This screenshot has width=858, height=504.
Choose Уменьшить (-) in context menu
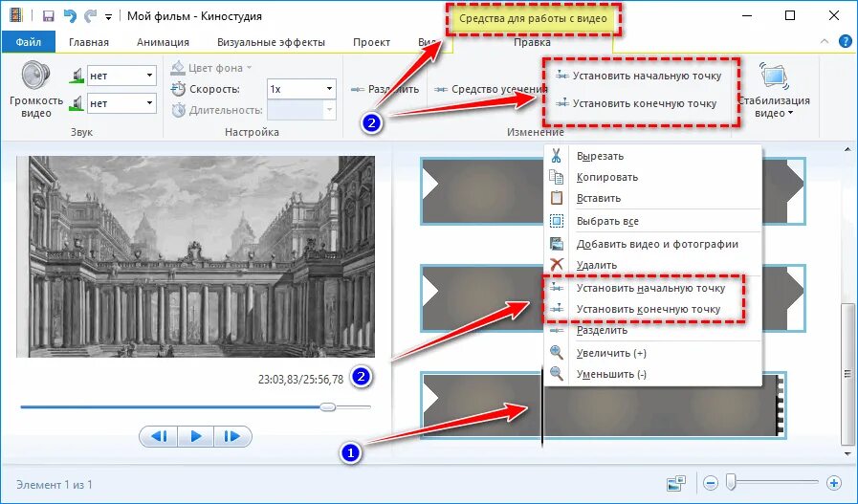(652, 374)
